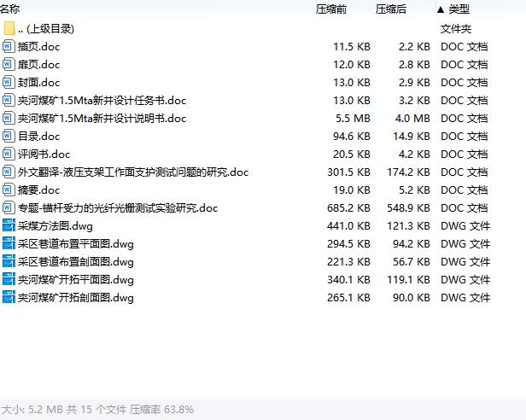This screenshot has width=526, height=420.
Task: Select the file name 采煤方法图.dwg
Action: (56, 225)
